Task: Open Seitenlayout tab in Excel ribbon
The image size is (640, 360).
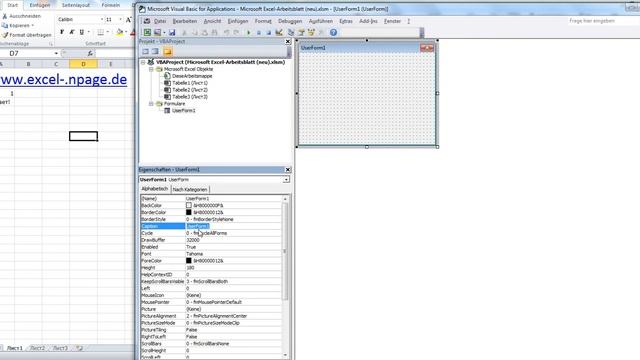Action: (x=76, y=5)
